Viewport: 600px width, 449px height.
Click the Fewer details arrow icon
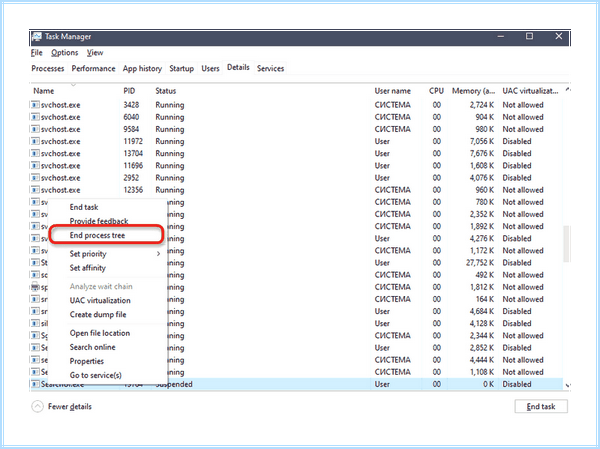(38, 406)
